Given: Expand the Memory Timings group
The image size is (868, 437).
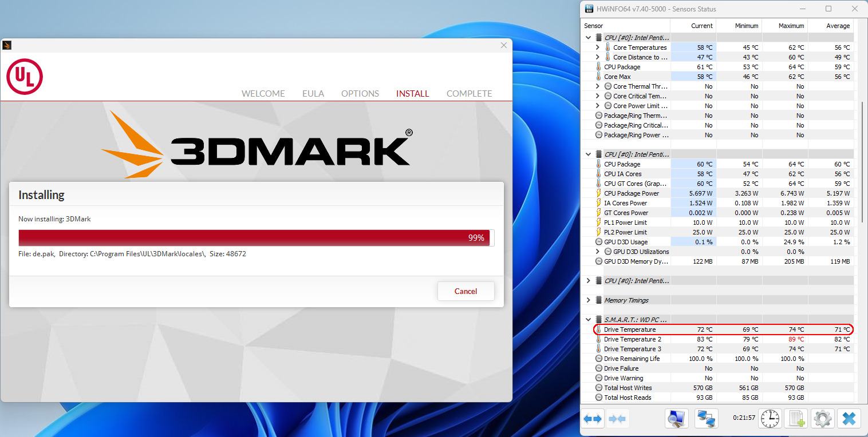Looking at the screenshot, I should pyautogui.click(x=588, y=300).
